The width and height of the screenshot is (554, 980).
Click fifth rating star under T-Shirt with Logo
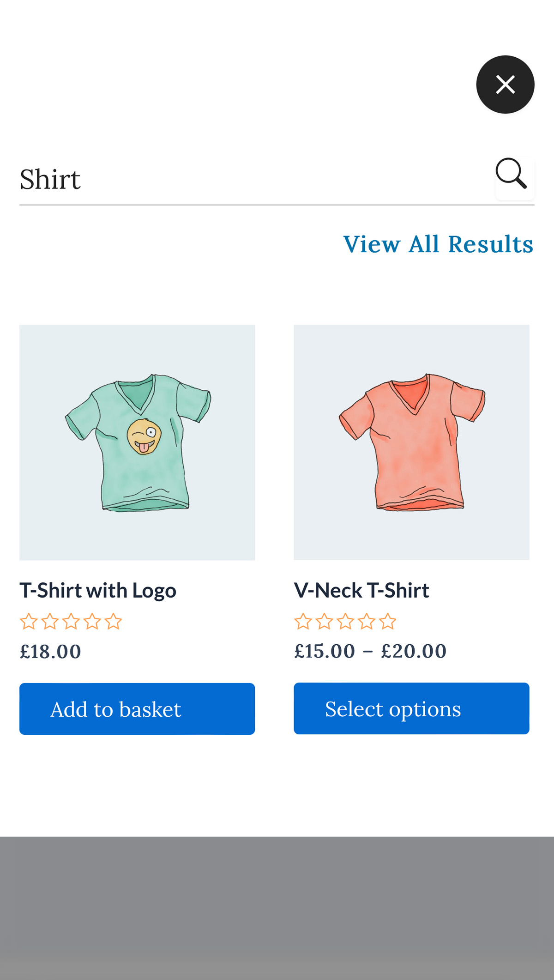[x=113, y=622]
